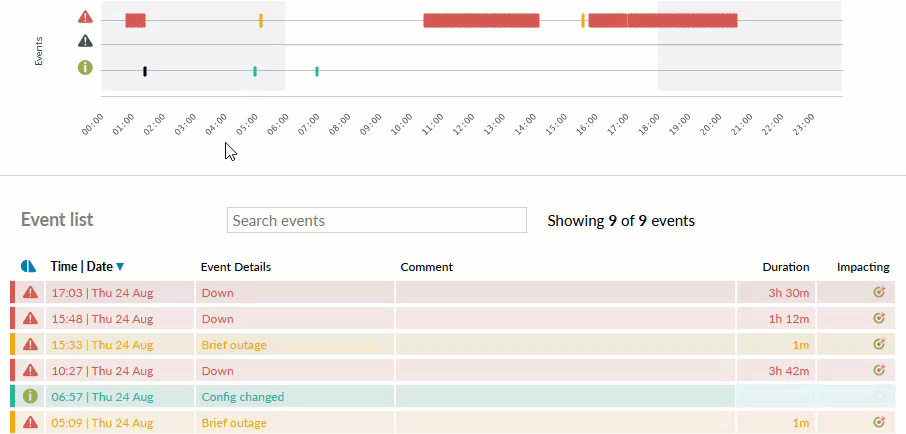Click the info icon on Config changed row
906x434 pixels.
tap(31, 396)
